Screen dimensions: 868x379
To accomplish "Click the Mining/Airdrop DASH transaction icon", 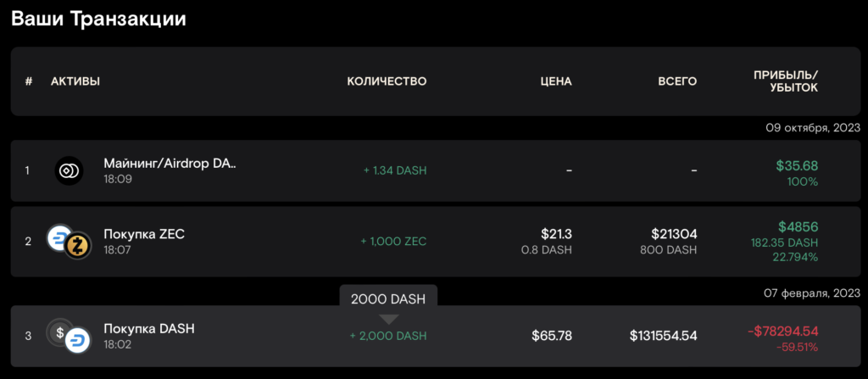I will click(69, 170).
